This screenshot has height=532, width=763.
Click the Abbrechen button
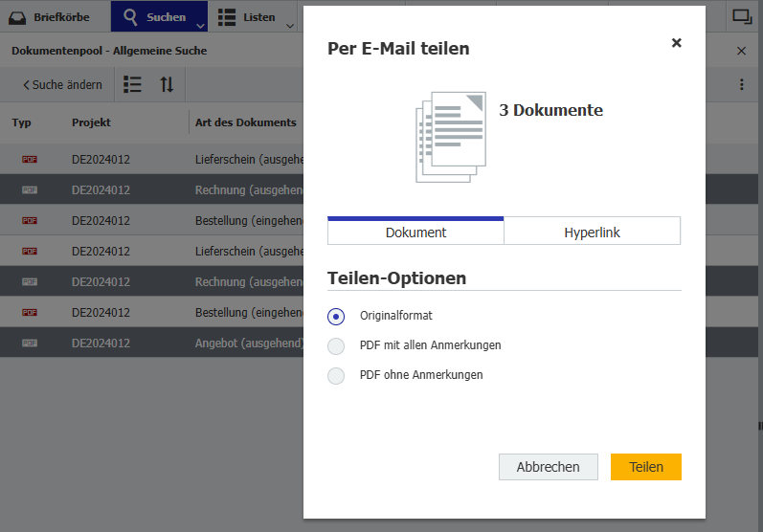(548, 467)
